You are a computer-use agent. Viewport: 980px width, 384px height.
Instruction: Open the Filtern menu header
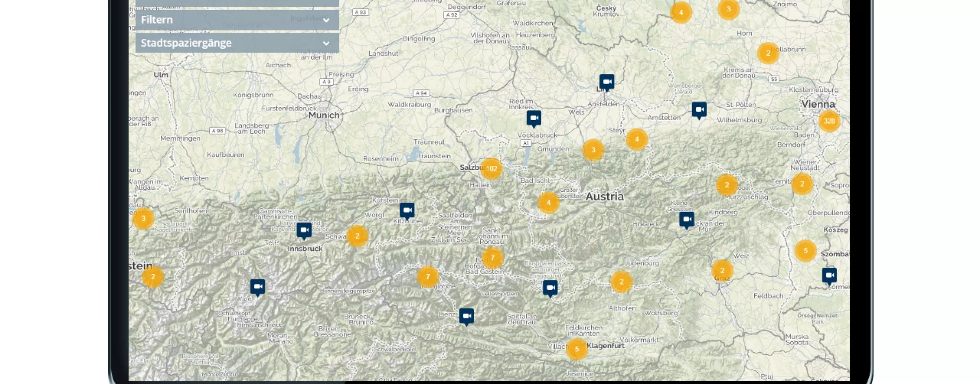click(158, 20)
